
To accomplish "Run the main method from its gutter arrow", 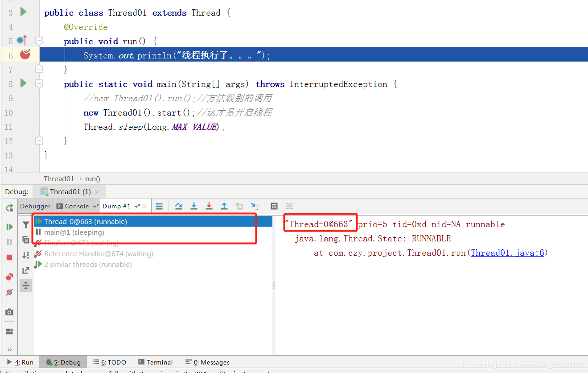I will tap(24, 83).
